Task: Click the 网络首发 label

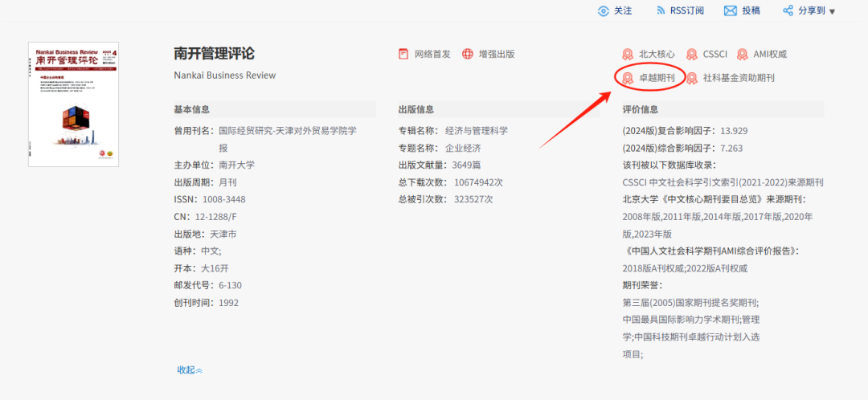Action: (433, 54)
